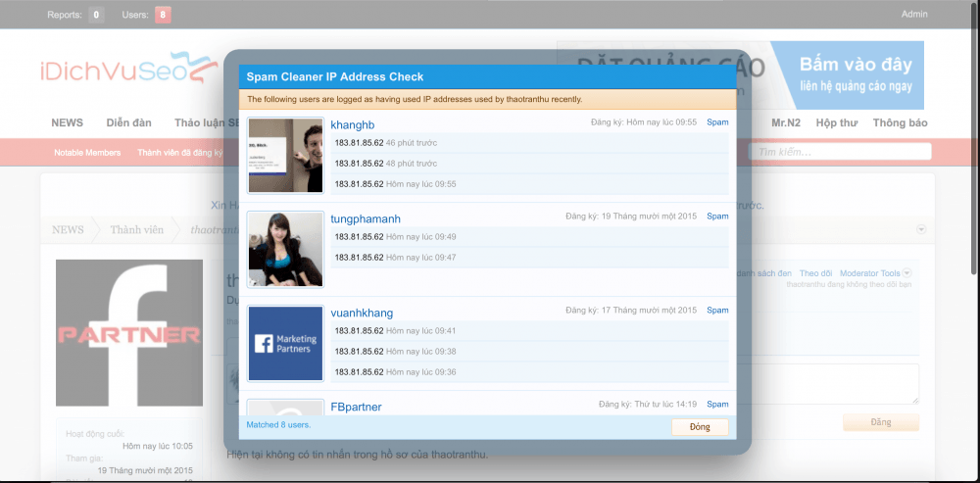
Task: Click IP row Hôm nay lúc 09:47
Action: click(x=529, y=258)
